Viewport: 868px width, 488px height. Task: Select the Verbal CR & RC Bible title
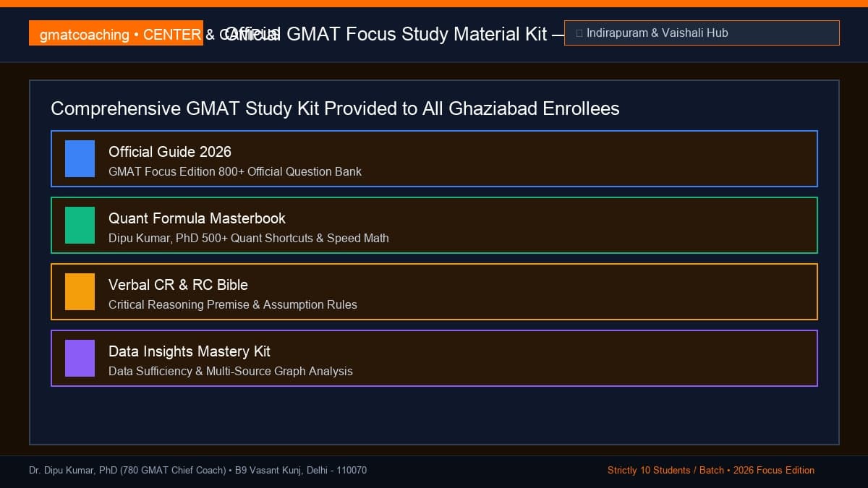tap(178, 285)
